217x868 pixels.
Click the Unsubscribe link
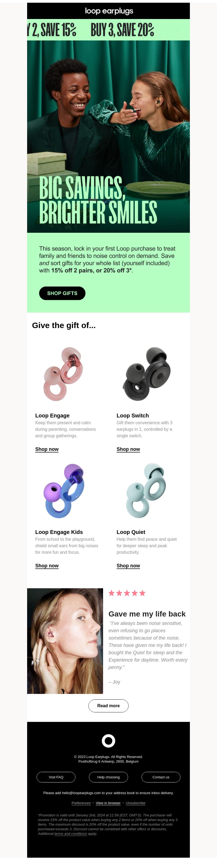[x=136, y=803]
